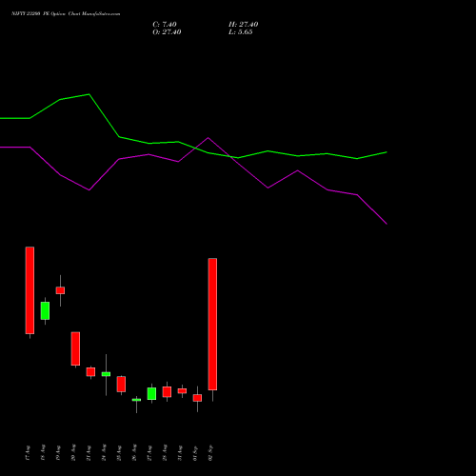The width and height of the screenshot is (476, 476).
Task: Click the 27 Aug date label
Action: coord(149,453)
